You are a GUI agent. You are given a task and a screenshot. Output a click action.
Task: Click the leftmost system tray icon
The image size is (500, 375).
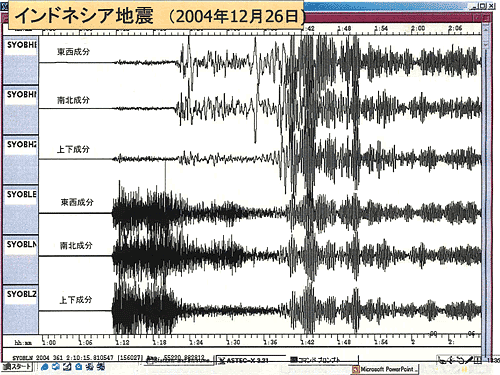click(x=442, y=360)
